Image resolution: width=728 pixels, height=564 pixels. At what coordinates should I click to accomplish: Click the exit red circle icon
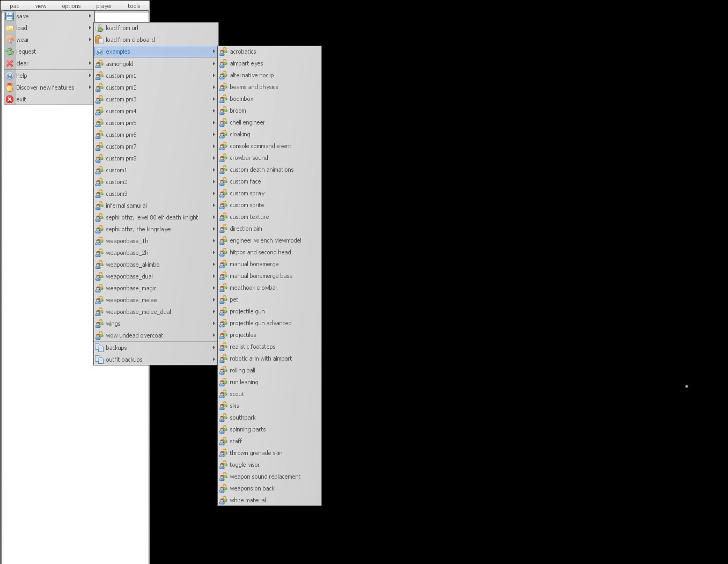pyautogui.click(x=10, y=99)
